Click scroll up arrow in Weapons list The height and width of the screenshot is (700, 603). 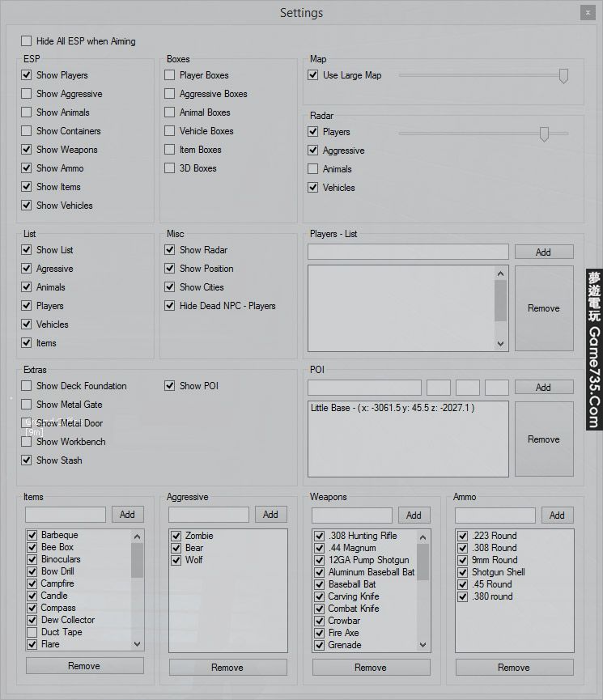[423, 537]
